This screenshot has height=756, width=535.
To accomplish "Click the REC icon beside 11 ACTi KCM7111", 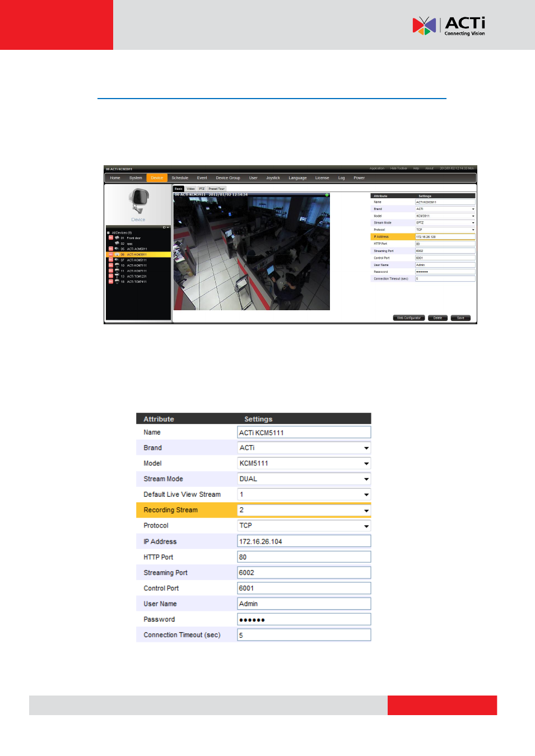I will (x=111, y=270).
